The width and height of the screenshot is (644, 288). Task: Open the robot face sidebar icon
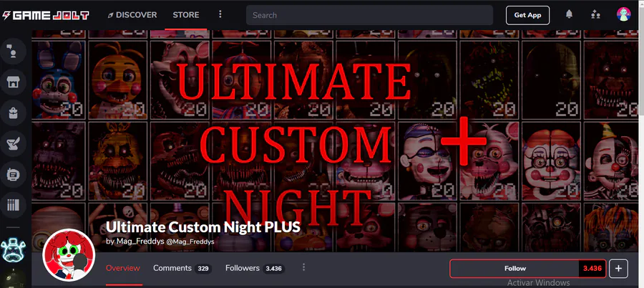click(13, 174)
